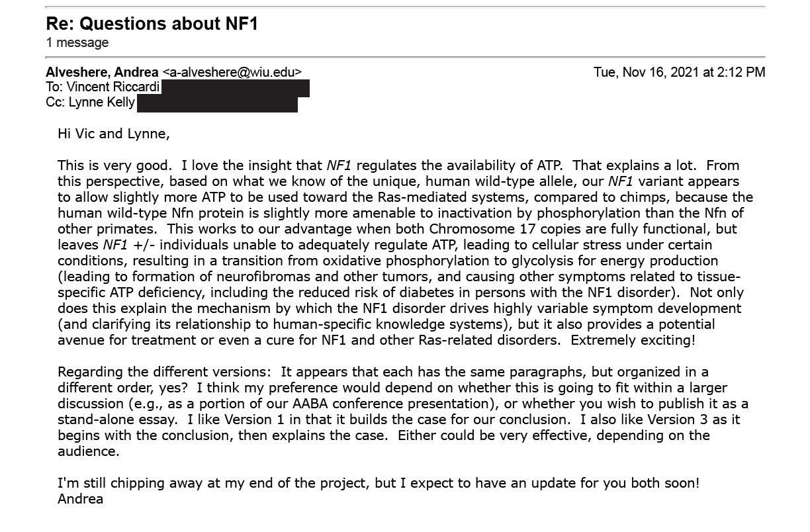The image size is (810, 532).
Task: Click the email address a-alveshere@wiu.edu
Action: [x=232, y=72]
